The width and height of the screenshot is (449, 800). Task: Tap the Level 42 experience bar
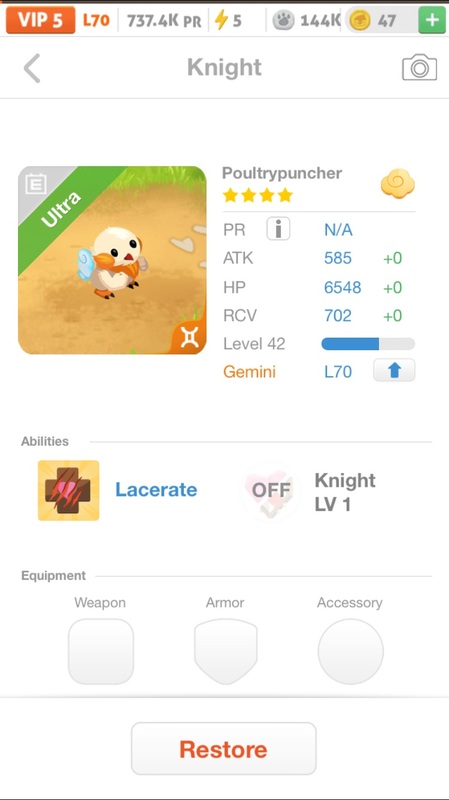click(368, 344)
